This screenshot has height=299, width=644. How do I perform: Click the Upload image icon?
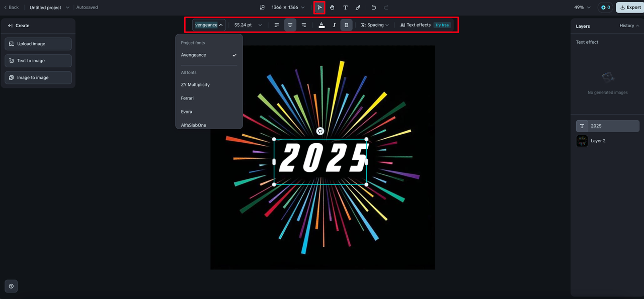pyautogui.click(x=12, y=44)
